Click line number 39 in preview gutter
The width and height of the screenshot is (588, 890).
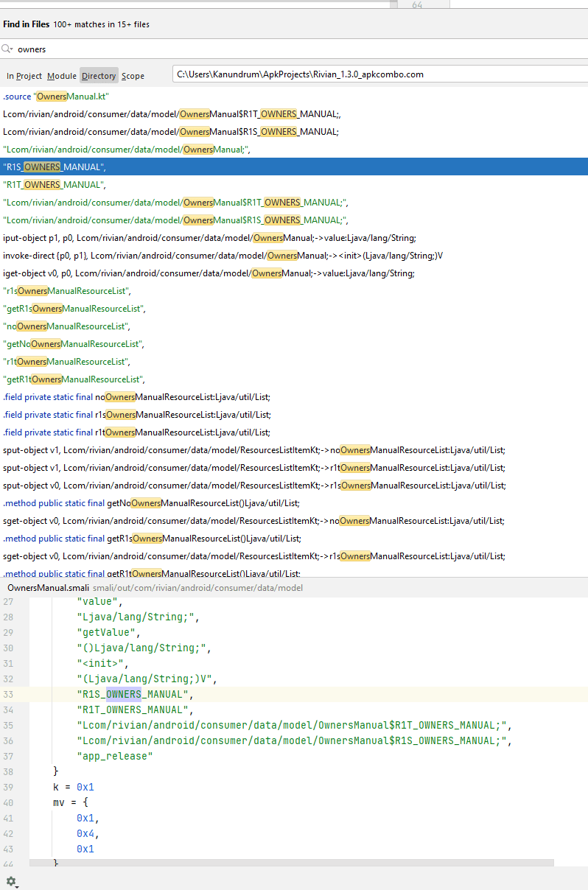[10, 787]
